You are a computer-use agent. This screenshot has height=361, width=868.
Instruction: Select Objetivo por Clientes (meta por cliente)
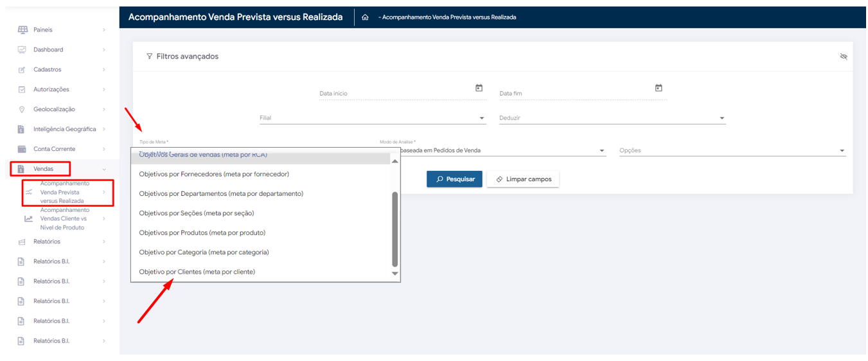click(197, 272)
